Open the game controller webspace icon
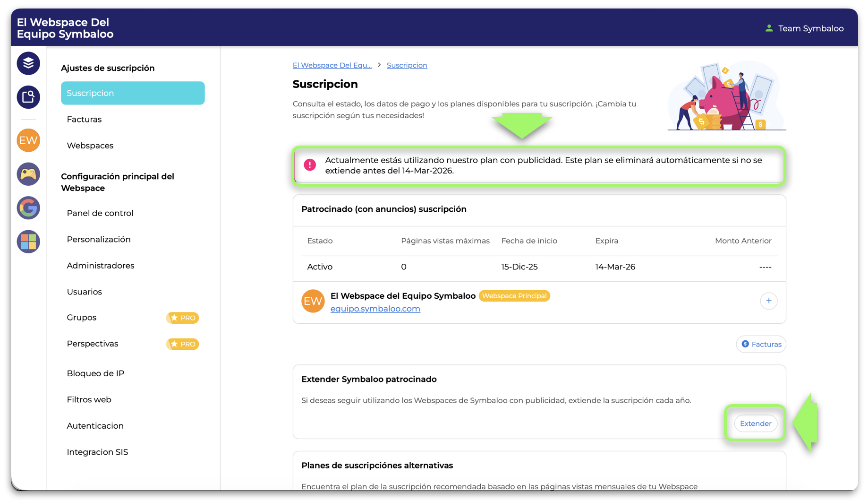Viewport: 868px width, 501px height. pos(28,174)
